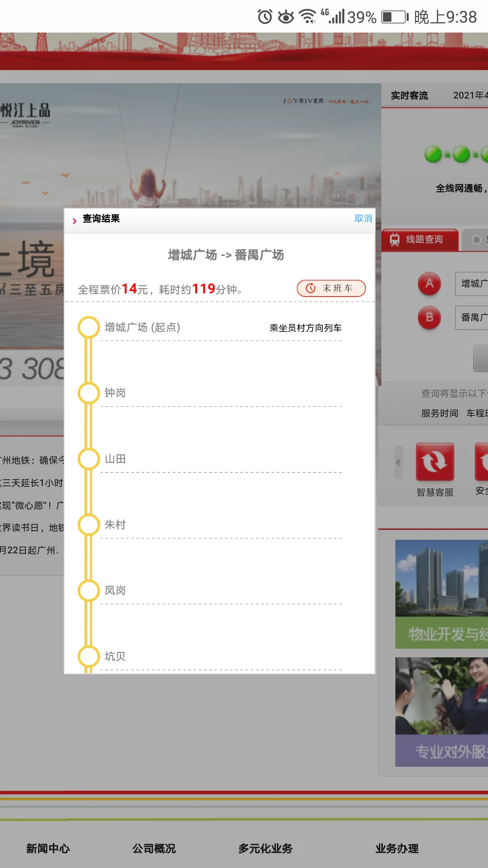Open the 实时客流 tab
The height and width of the screenshot is (868, 488).
pyautogui.click(x=409, y=95)
